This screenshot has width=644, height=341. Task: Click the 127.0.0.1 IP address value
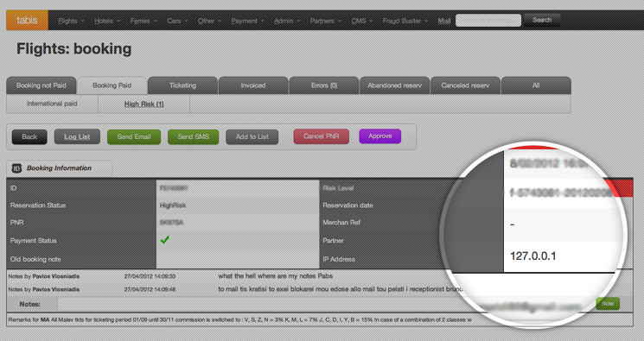(533, 256)
